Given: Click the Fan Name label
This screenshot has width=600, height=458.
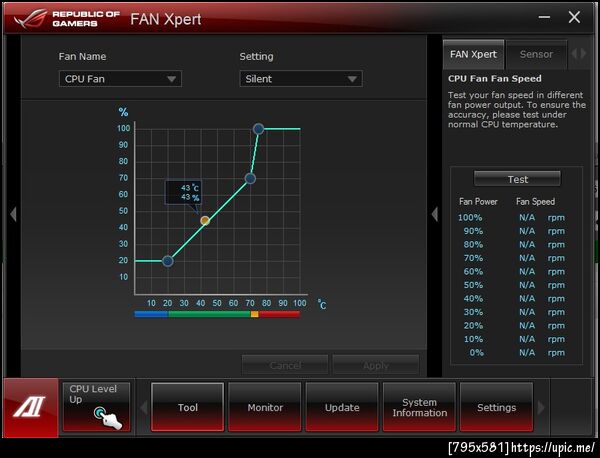Looking at the screenshot, I should pos(82,57).
